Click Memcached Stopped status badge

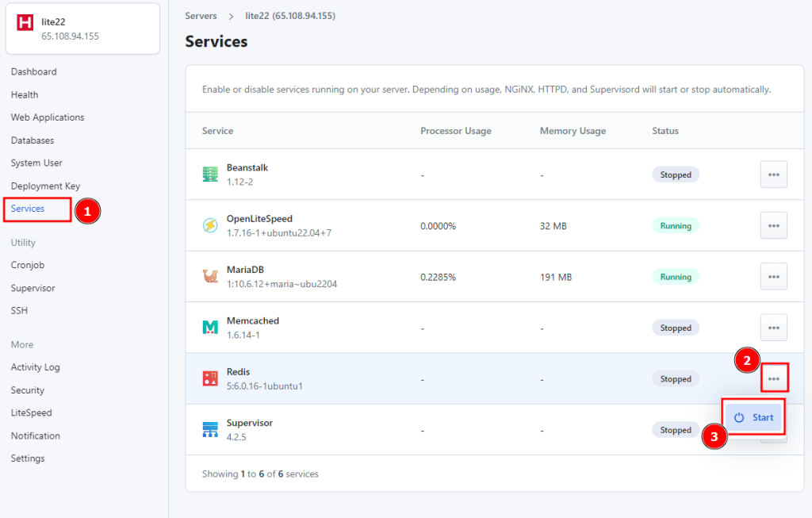click(676, 328)
